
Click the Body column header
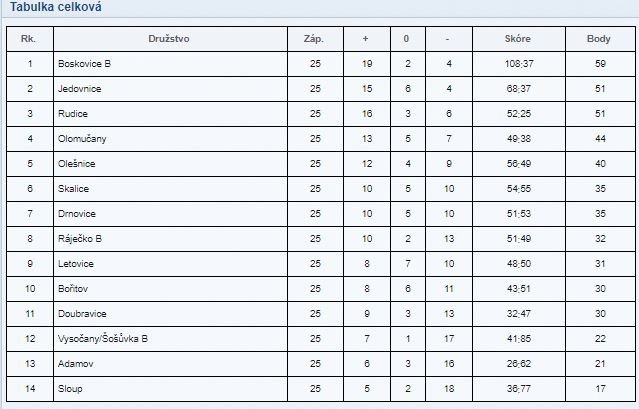pos(599,39)
